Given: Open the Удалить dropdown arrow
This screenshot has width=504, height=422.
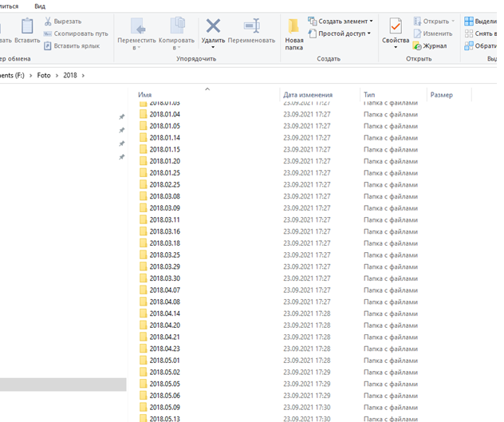Looking at the screenshot, I should pos(213,47).
